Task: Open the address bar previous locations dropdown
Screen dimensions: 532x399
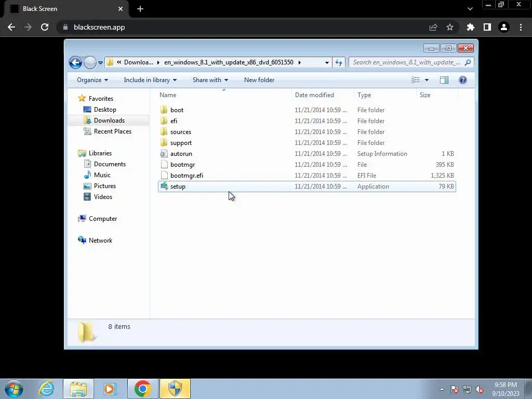Action: coord(327,62)
